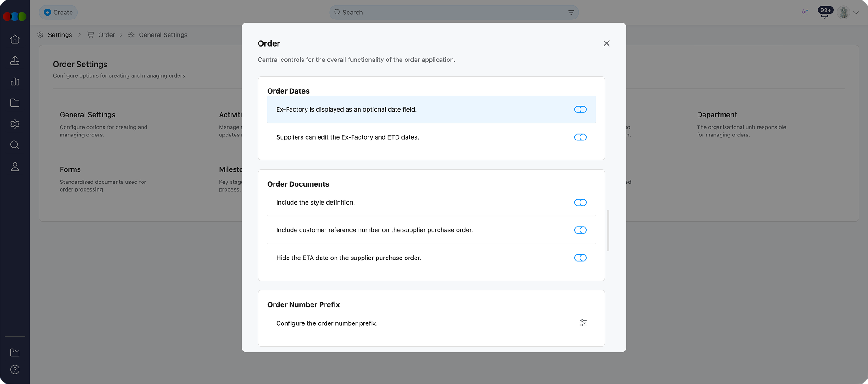Open the help question mark icon
This screenshot has height=384, width=868.
tap(15, 370)
